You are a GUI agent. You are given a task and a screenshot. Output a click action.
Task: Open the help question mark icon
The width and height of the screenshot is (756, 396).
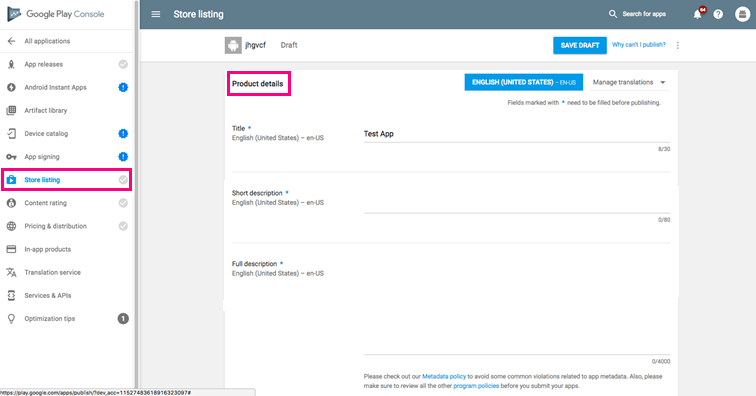[x=718, y=14]
